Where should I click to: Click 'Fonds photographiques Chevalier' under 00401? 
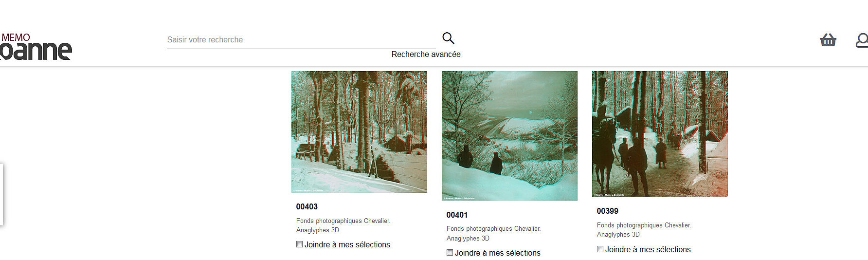point(493,229)
